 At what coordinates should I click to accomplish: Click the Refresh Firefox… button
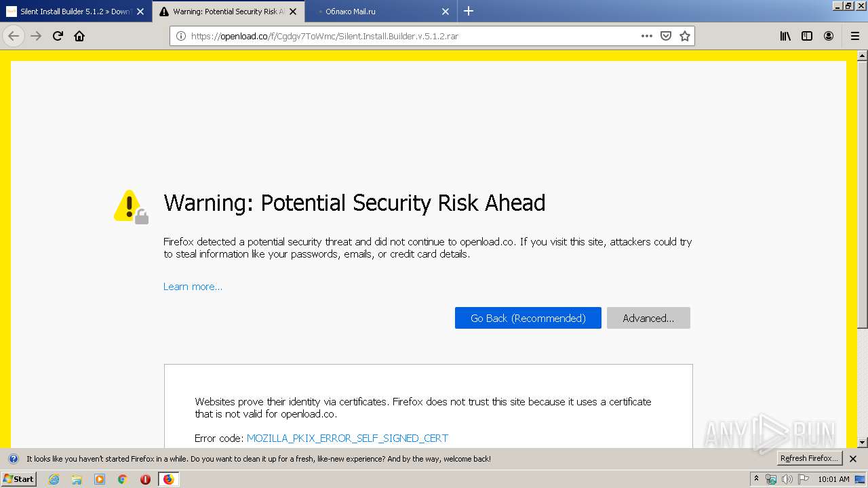(x=810, y=458)
